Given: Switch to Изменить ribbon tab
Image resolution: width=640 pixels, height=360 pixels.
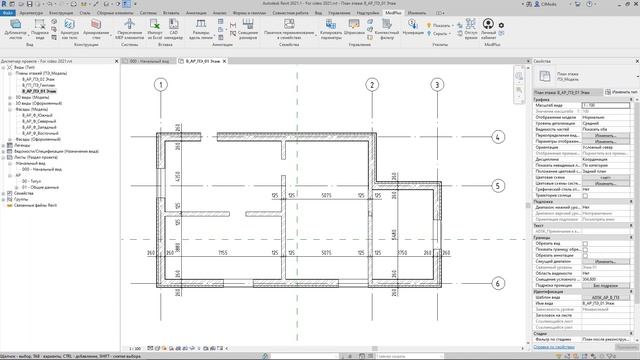Looking at the screenshot, I should click(417, 13).
